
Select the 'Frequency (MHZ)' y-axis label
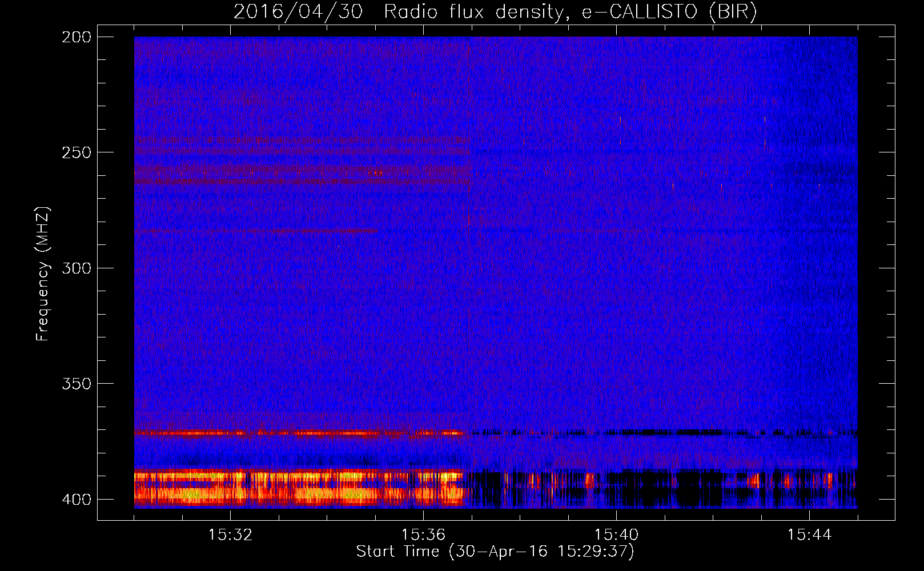[x=43, y=274]
